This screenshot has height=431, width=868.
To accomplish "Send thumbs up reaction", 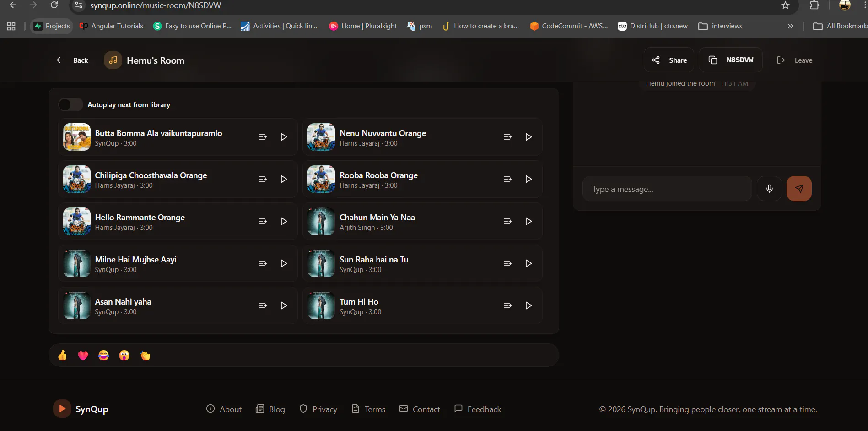I will [62, 355].
